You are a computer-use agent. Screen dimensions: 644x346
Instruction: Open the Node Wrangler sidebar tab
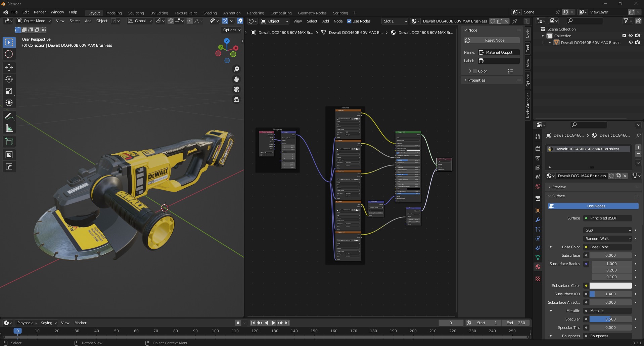pos(528,106)
